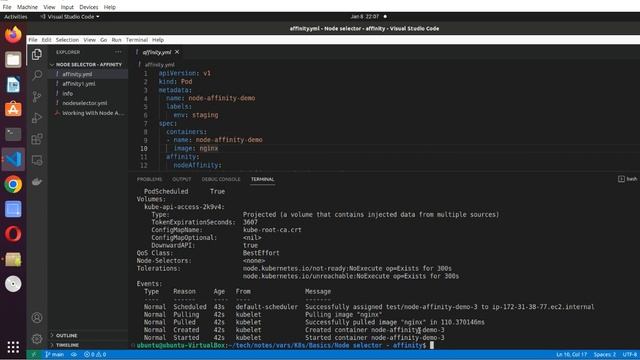
Task: Click the remote window status bar icon
Action: (33, 355)
